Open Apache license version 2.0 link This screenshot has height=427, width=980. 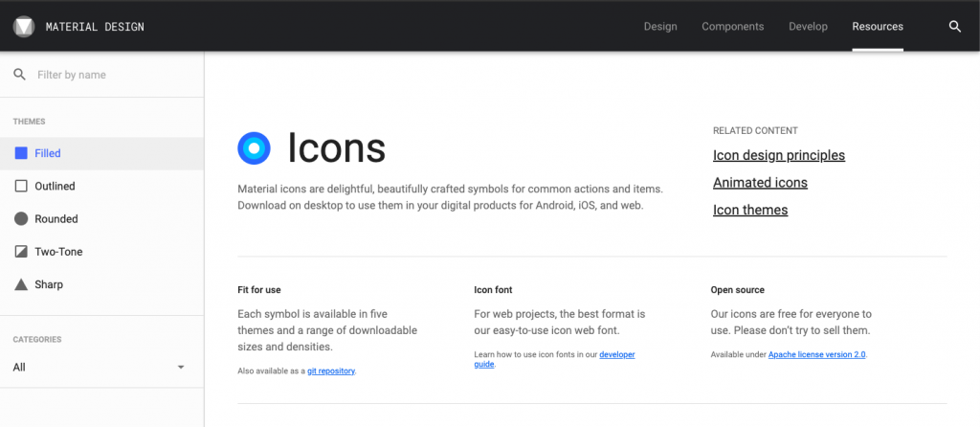pos(817,354)
